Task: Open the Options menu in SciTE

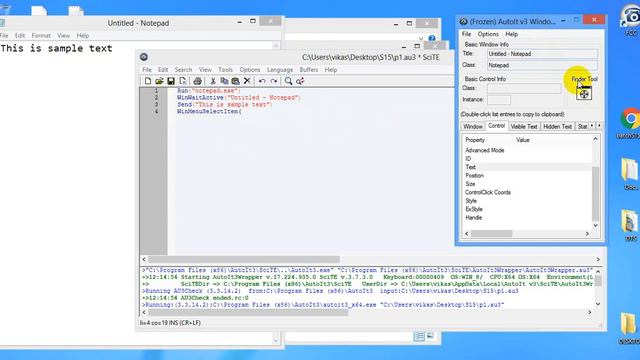Action: [250, 70]
